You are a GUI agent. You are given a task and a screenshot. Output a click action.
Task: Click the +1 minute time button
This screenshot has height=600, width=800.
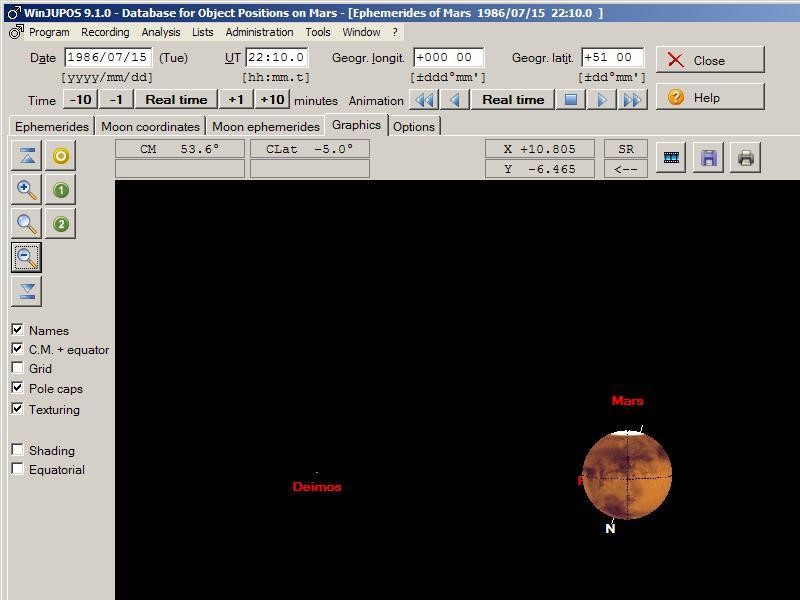tap(236, 99)
